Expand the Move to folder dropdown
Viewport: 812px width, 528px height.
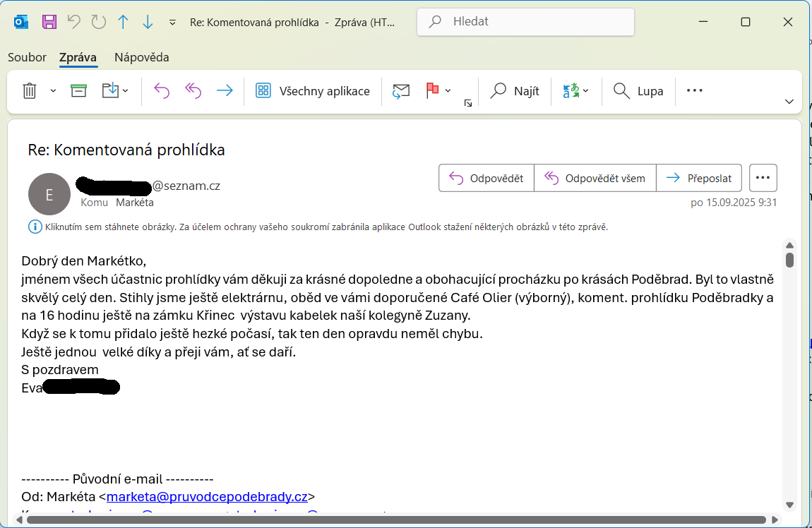[126, 91]
